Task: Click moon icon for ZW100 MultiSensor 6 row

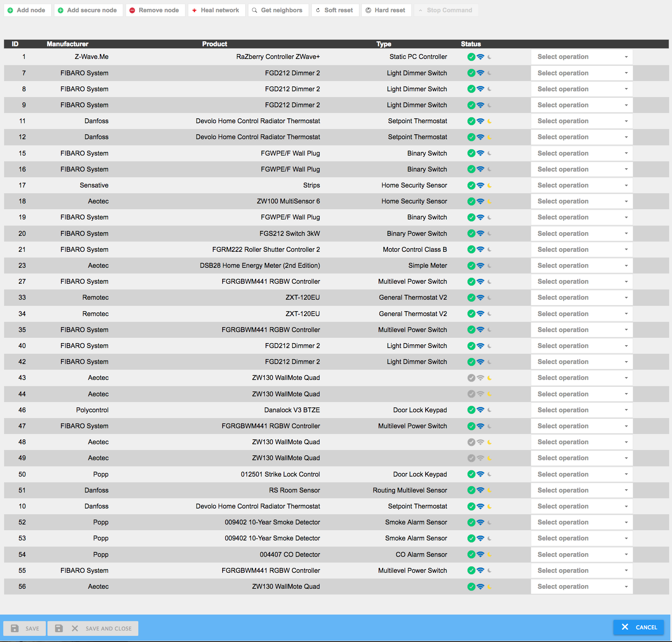Action: pos(489,201)
